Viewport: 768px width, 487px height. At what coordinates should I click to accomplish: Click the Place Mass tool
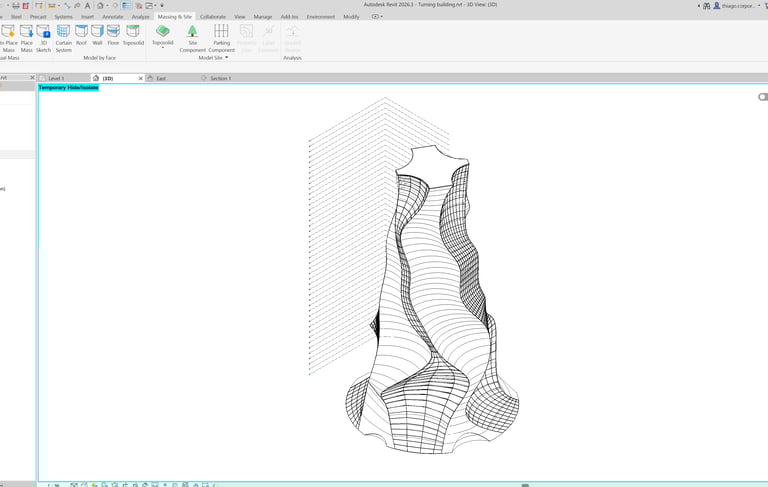[26, 38]
